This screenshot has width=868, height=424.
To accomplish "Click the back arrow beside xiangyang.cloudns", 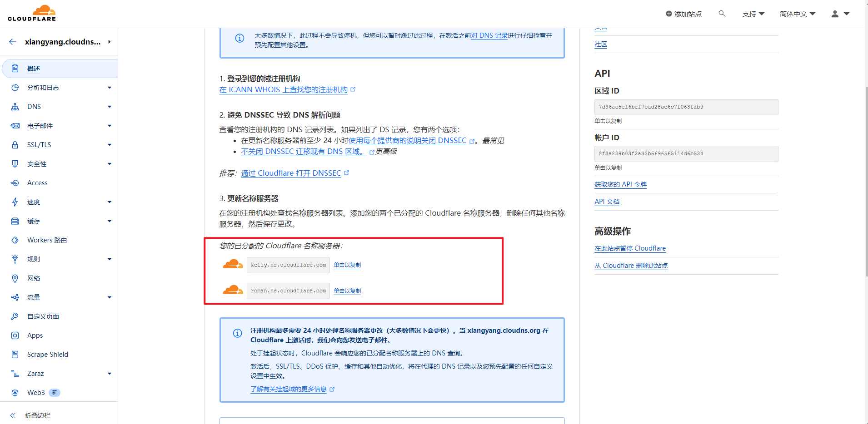I will click(13, 42).
